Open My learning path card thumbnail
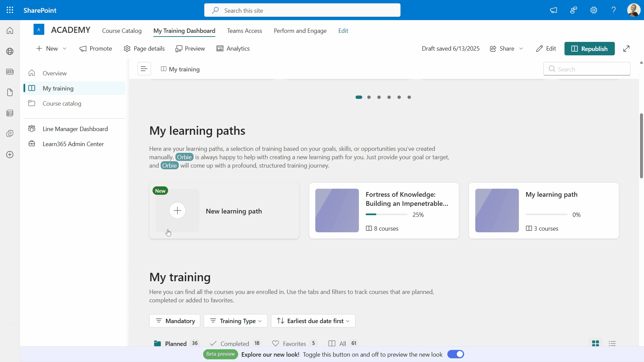 coord(497,210)
